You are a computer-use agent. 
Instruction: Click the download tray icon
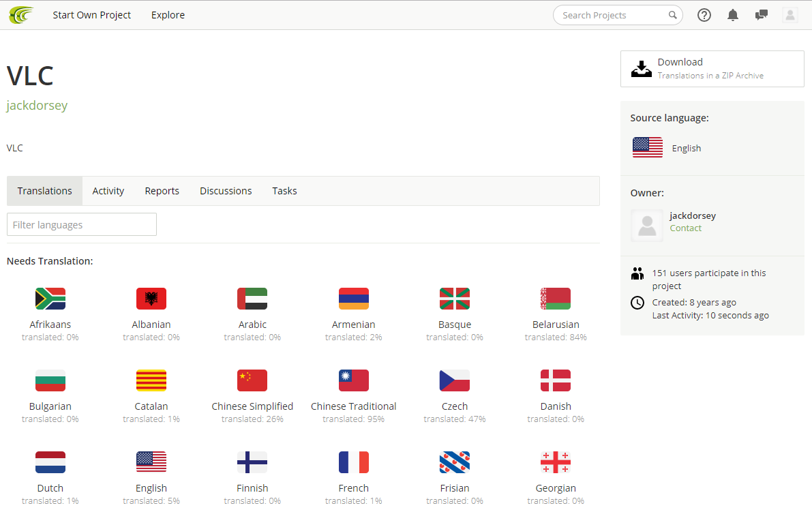(641, 69)
